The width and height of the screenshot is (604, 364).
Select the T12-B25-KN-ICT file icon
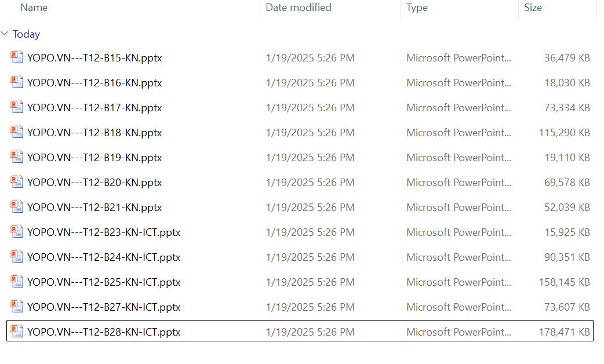coord(17,282)
